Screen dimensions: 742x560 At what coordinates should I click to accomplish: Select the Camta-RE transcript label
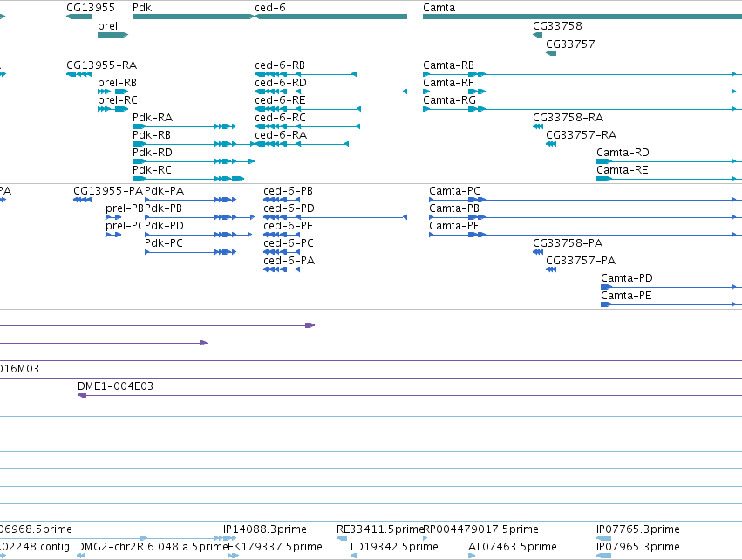coord(623,170)
